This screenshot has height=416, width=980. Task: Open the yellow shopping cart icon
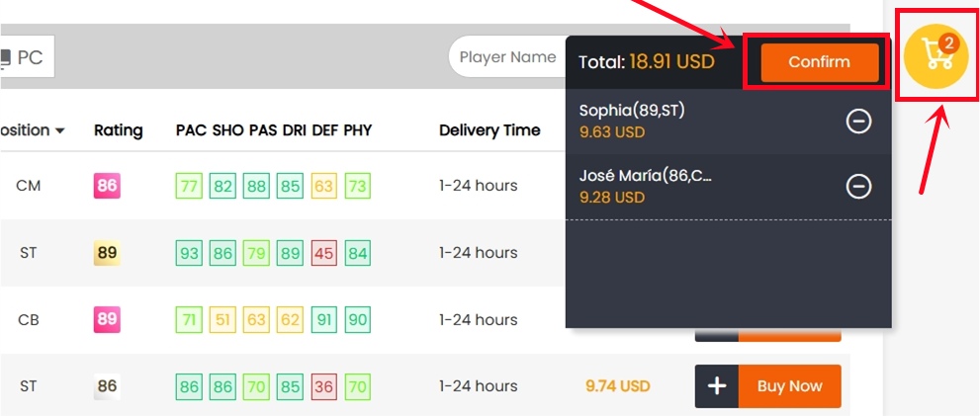point(935,56)
